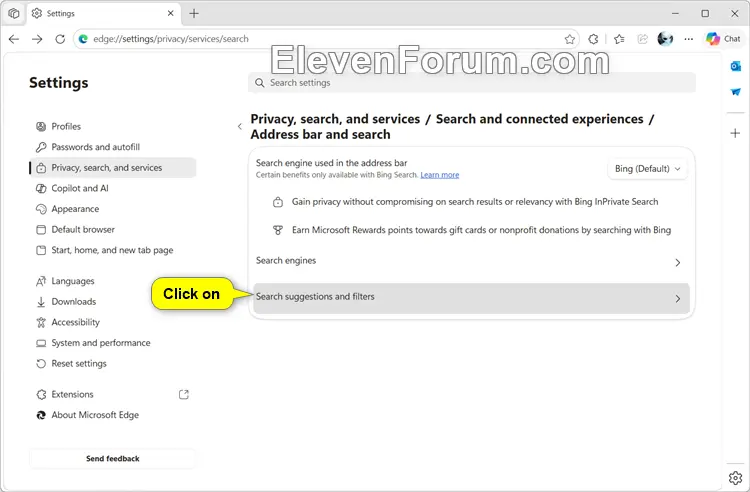Click the search magnifier icon

coord(260,83)
